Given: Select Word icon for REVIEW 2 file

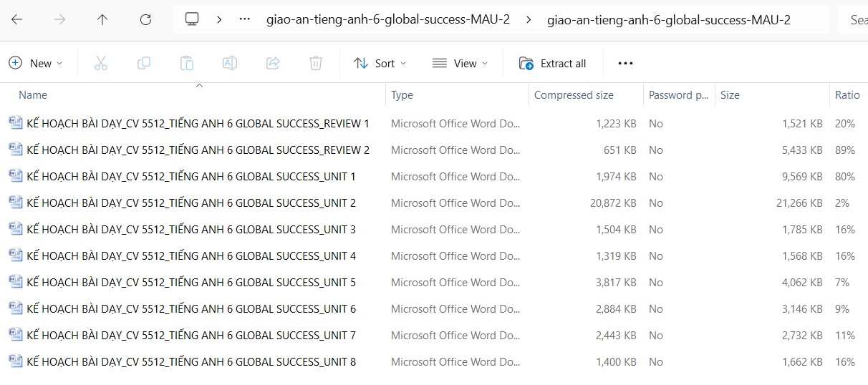Looking at the screenshot, I should (16, 150).
